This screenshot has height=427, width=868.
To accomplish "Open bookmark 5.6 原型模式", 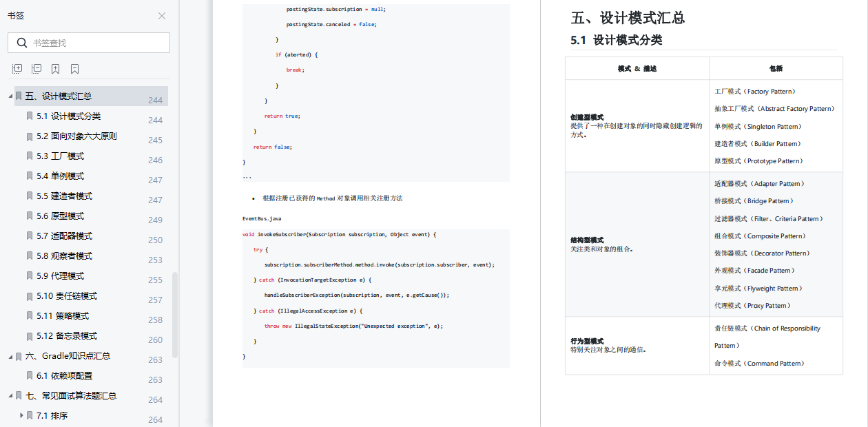I will coord(61,216).
